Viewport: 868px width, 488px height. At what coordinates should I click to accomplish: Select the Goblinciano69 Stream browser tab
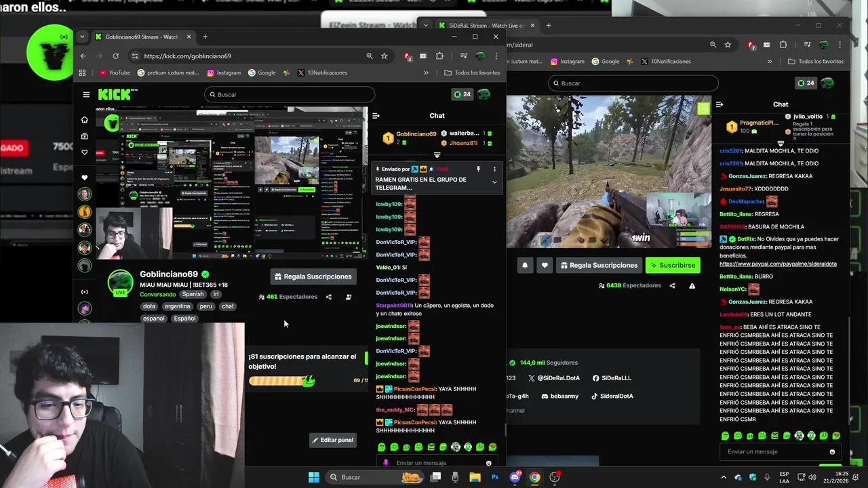tap(142, 37)
